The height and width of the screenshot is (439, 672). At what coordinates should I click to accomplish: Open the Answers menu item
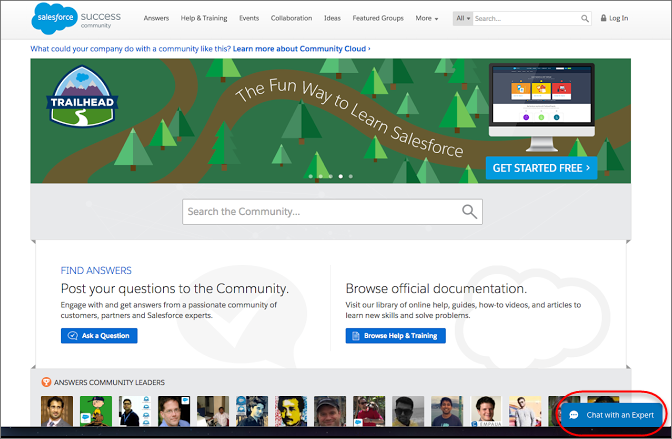tap(156, 18)
